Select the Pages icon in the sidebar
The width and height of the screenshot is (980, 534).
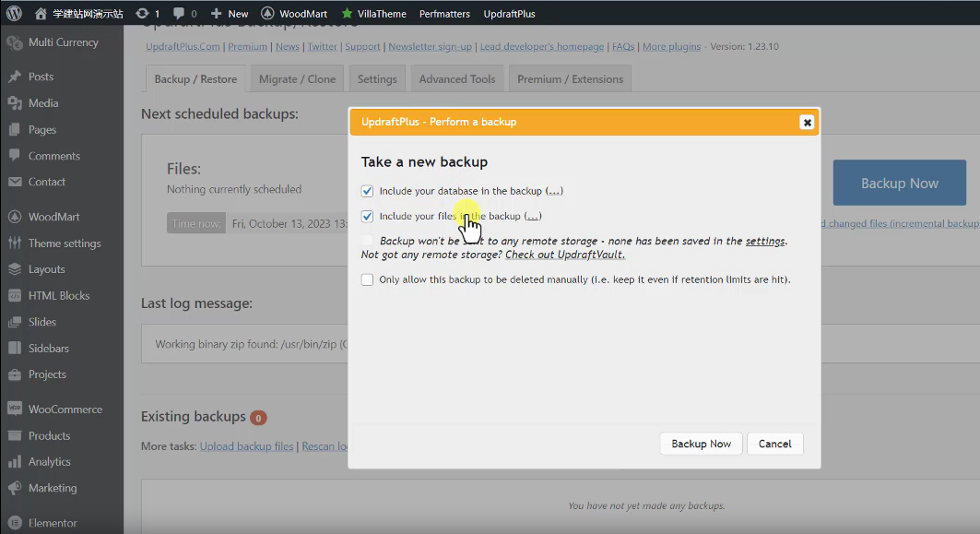click(15, 129)
